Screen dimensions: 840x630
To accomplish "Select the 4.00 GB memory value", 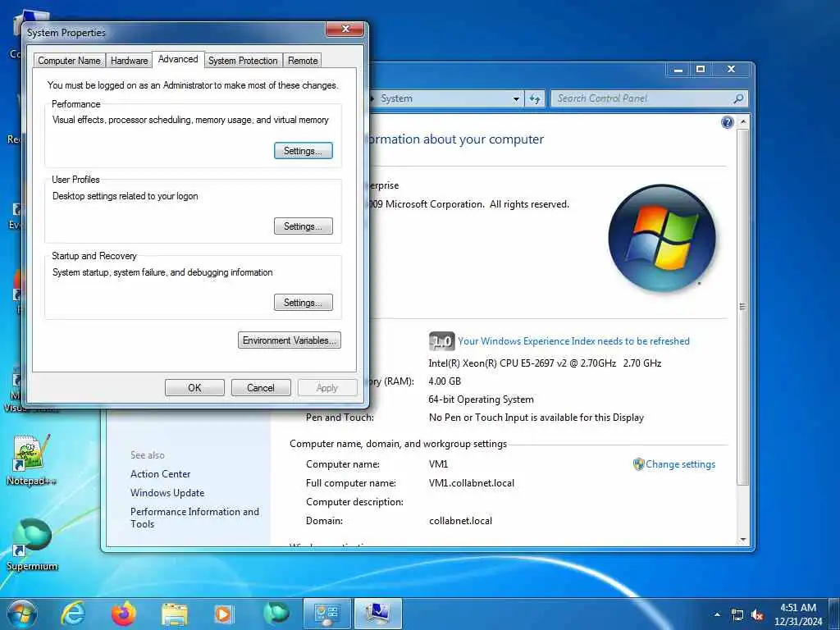I will [x=445, y=381].
